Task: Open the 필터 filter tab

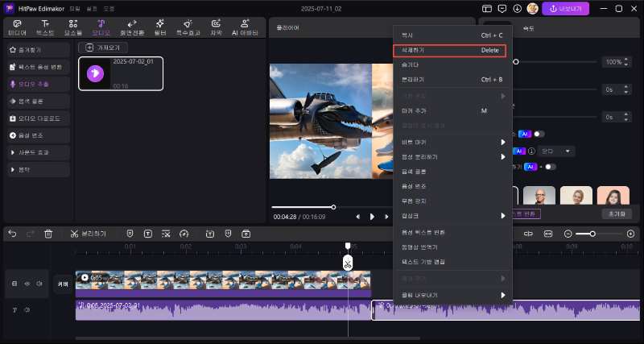Action: (x=159, y=27)
